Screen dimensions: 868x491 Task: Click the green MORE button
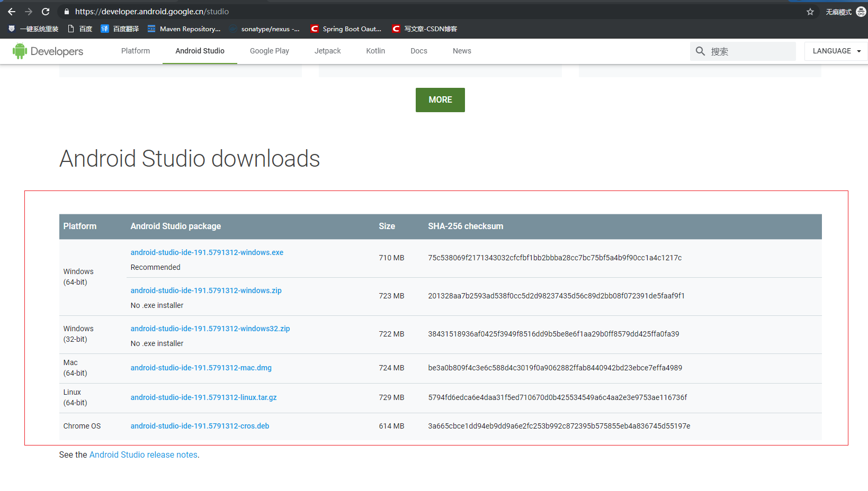click(x=440, y=100)
